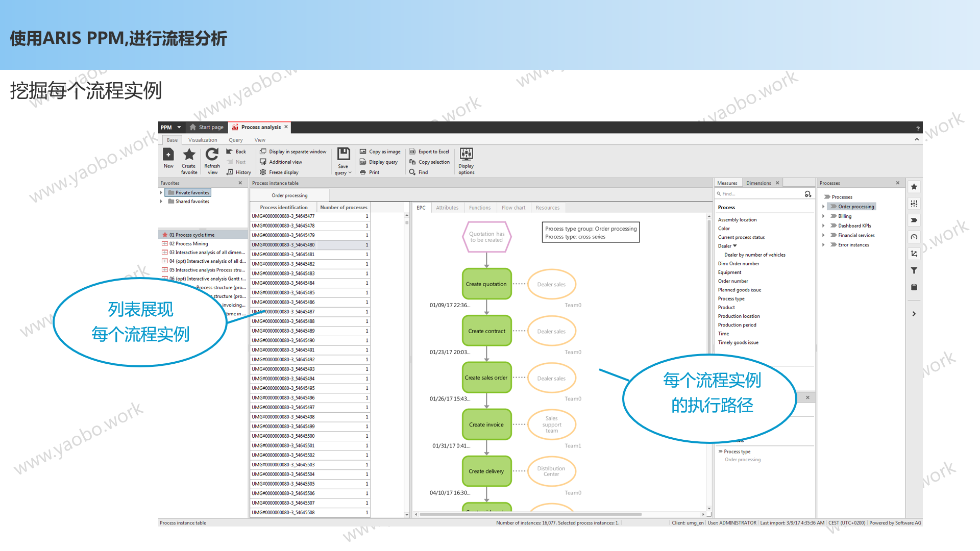Click Copy selection
This screenshot has height=551, width=980.
[430, 162]
